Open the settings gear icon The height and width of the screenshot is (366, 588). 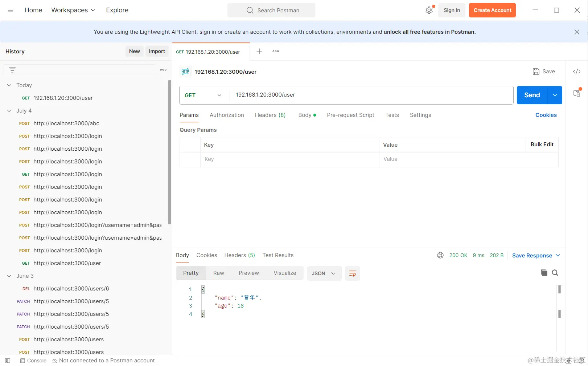pyautogui.click(x=429, y=10)
